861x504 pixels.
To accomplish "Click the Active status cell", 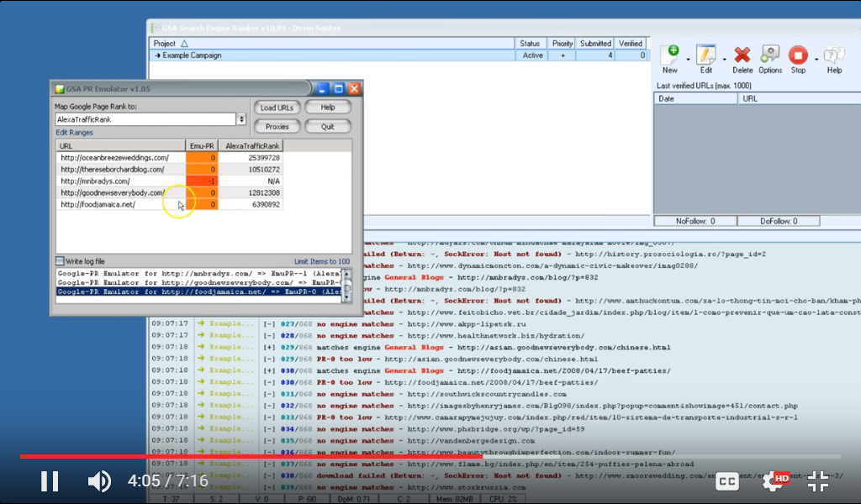I will coord(532,55).
